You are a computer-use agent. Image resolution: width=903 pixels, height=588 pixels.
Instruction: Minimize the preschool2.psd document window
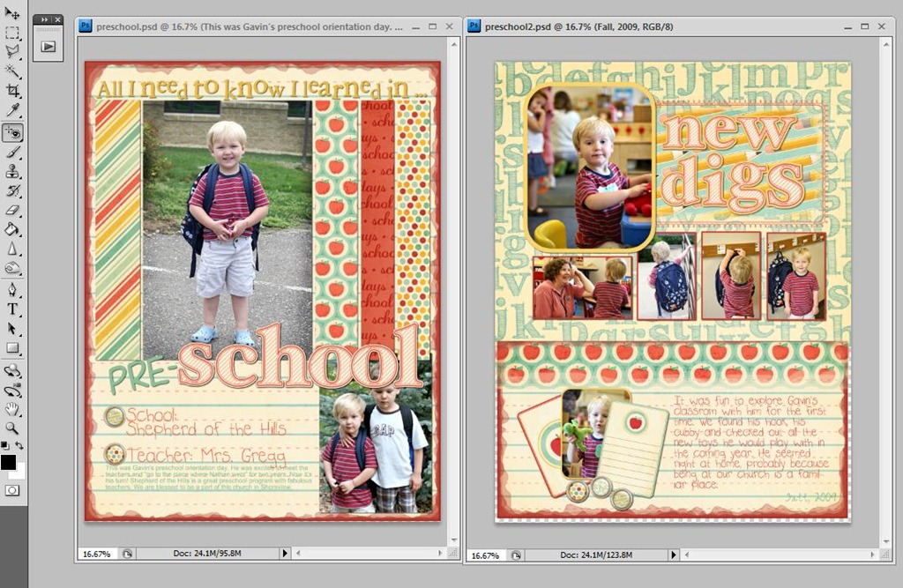847,27
